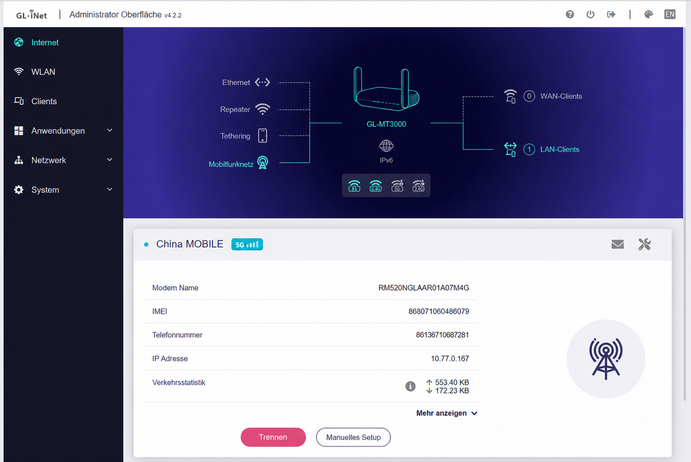Click the upload value 553.40 KB
691x462 pixels.
tap(452, 382)
